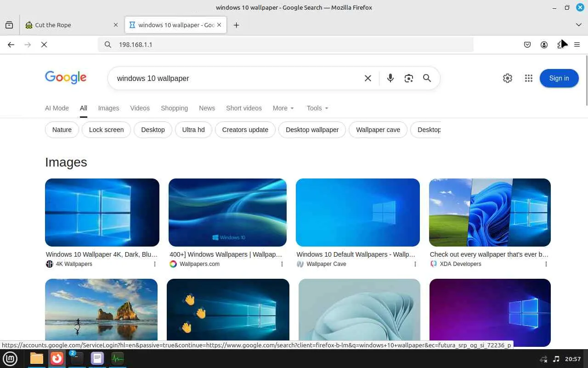
Task: Open options for the Wallpapers.com result
Action: (282, 264)
